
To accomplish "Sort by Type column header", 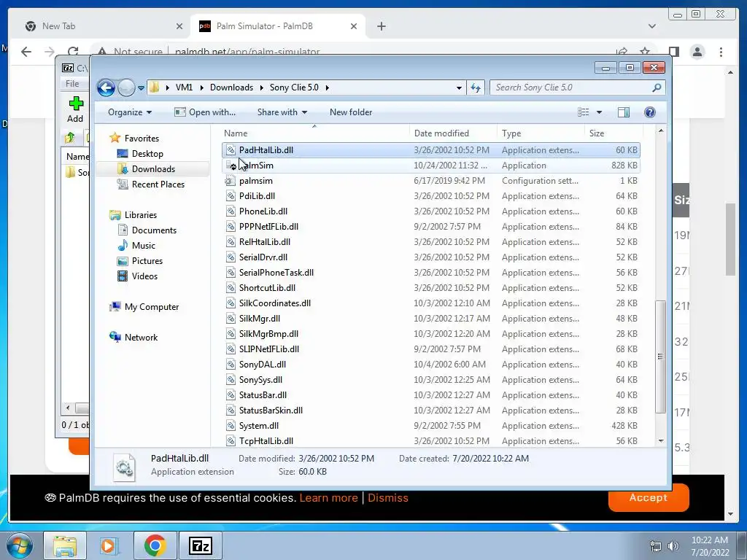I will [541, 133].
